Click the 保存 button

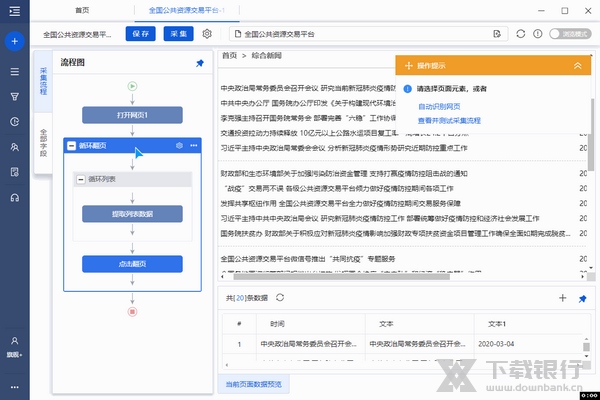[x=140, y=34]
